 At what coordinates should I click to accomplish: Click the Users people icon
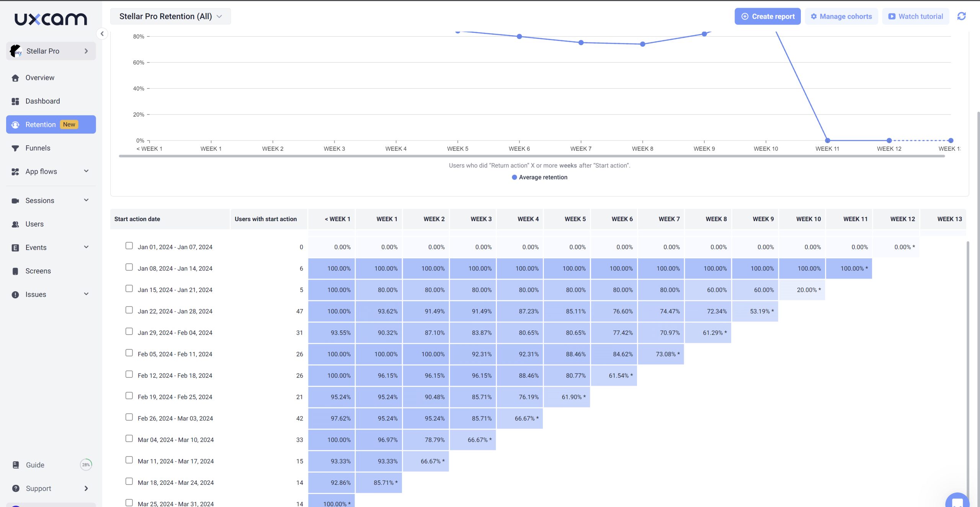(15, 225)
